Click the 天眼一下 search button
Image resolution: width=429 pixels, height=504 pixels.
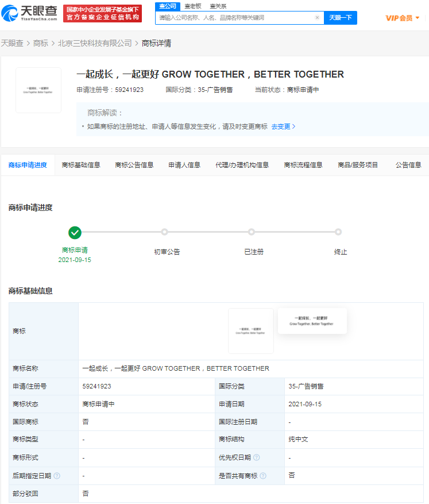coord(341,17)
